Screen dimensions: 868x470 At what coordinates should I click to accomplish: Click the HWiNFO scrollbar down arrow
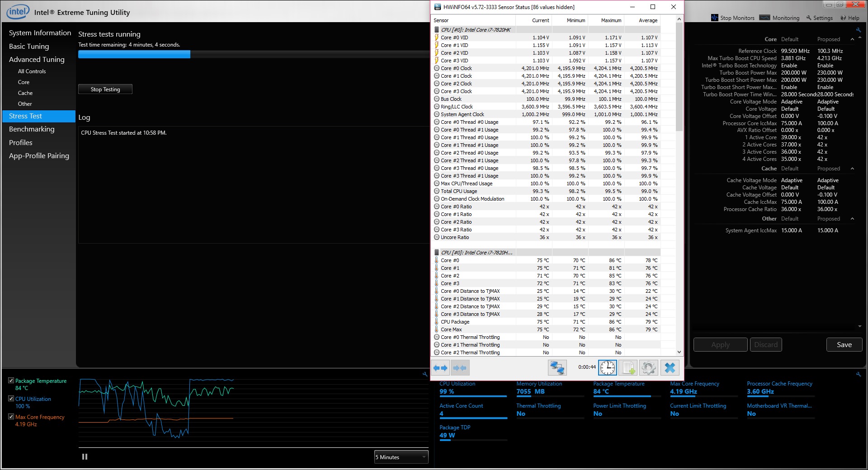[679, 352]
